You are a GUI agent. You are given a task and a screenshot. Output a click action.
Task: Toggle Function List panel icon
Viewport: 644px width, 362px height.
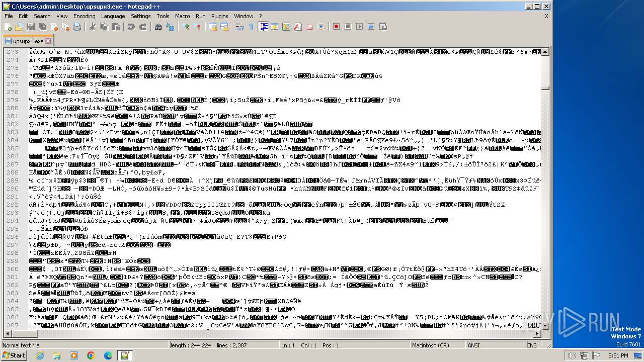(297, 27)
